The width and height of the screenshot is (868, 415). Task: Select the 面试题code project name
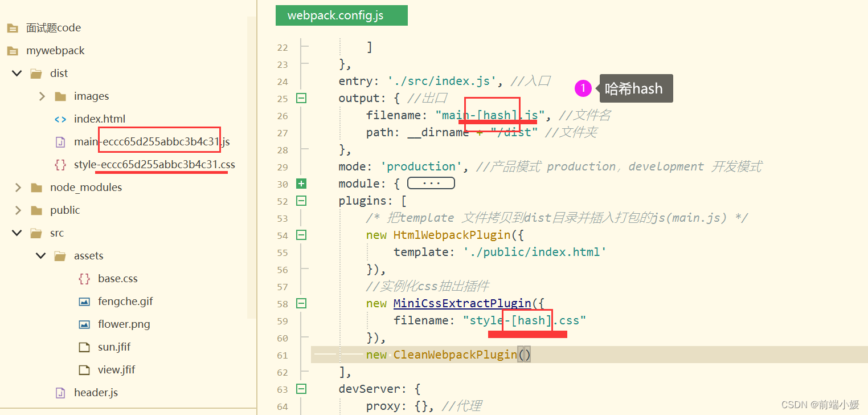click(54, 28)
